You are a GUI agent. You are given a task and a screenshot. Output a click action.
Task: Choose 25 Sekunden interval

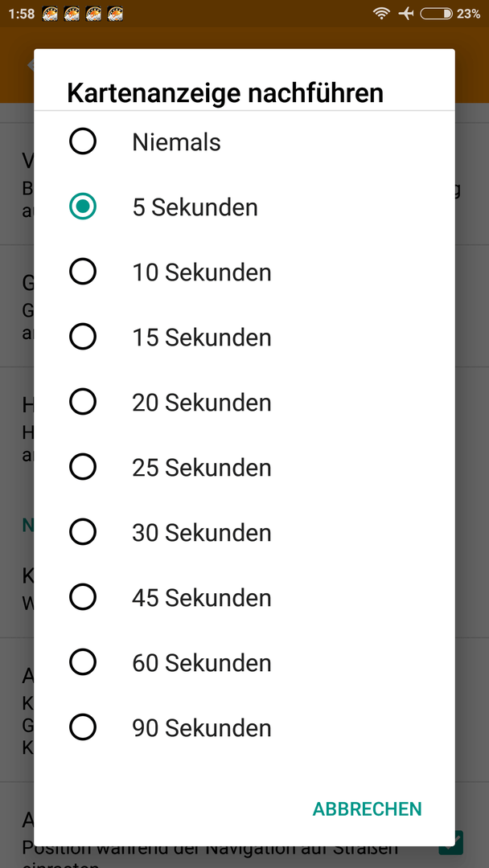[x=244, y=467]
